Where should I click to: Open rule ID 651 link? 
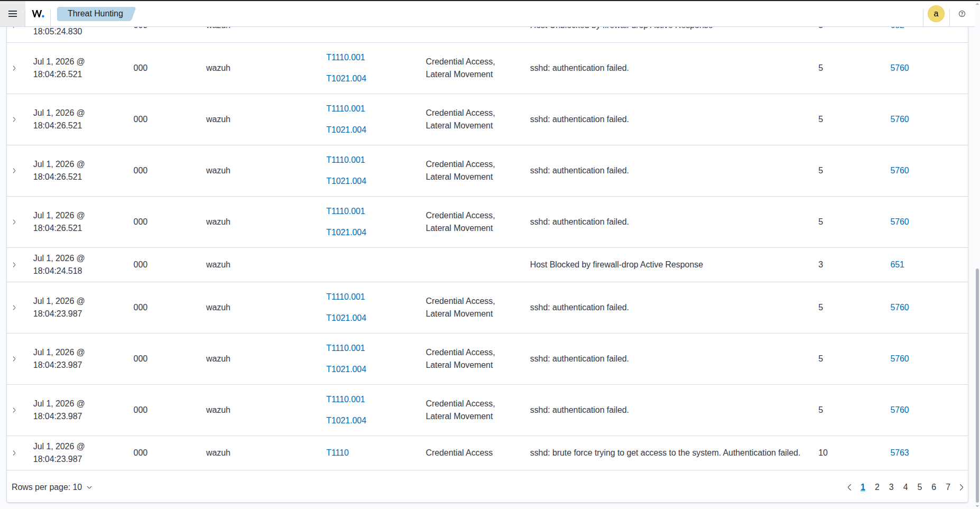(897, 265)
